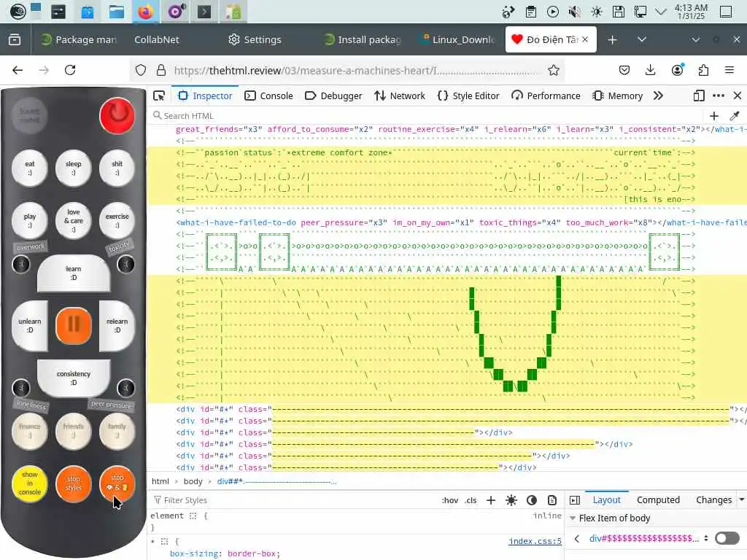Click the small overwork round button

(21, 264)
